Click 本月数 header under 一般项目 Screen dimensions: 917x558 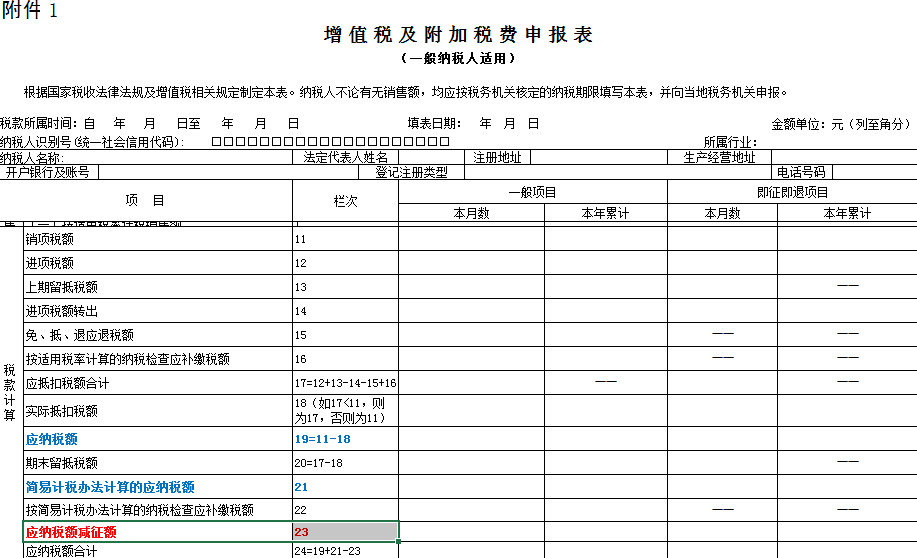click(471, 213)
